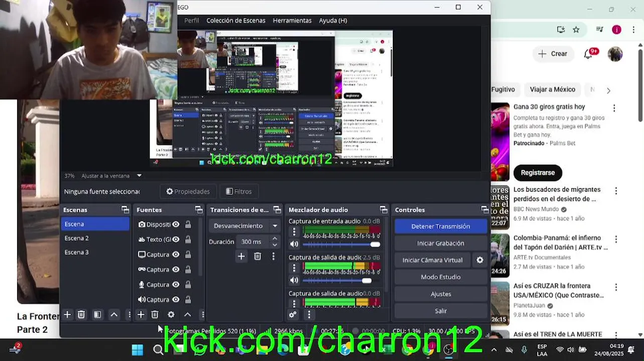Screen dimensions: 644x361
Task: Move scene up in Escenas toolbar
Action: click(x=114, y=315)
